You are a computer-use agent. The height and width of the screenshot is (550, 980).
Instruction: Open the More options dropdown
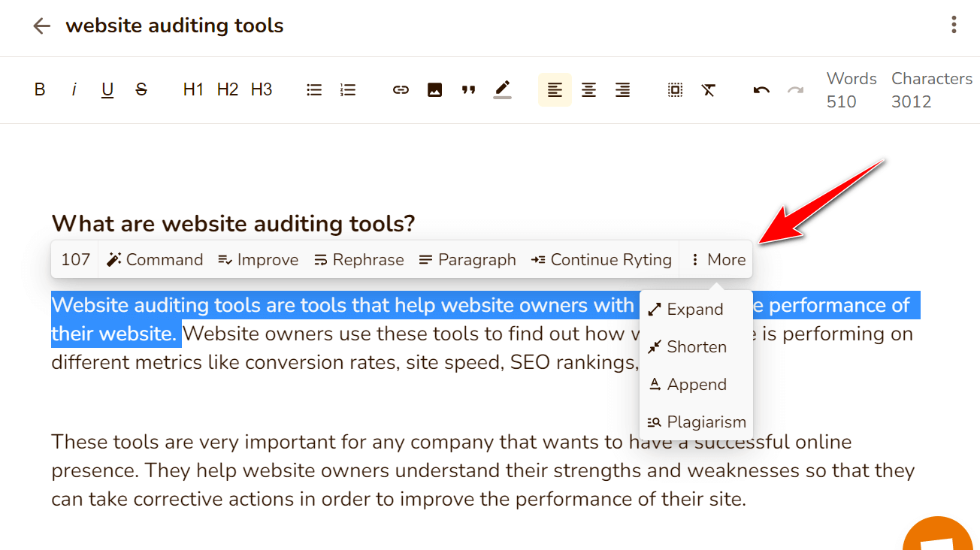(x=715, y=259)
